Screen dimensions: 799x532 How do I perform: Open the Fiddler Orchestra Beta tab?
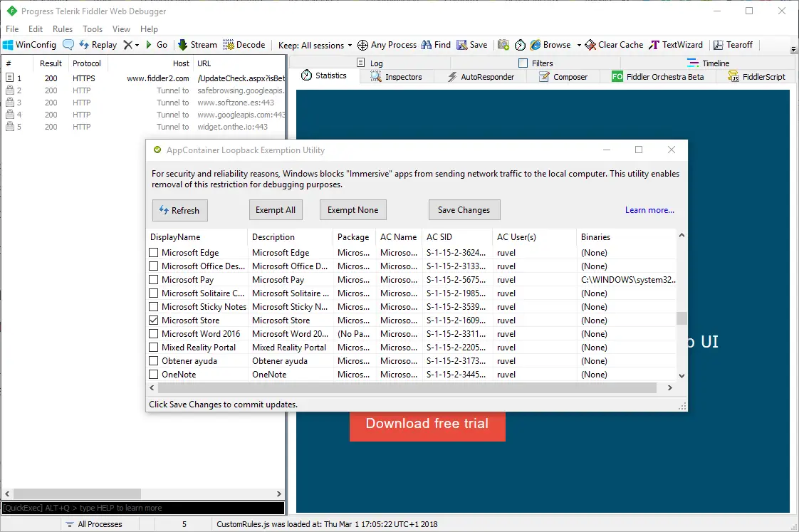pyautogui.click(x=658, y=76)
